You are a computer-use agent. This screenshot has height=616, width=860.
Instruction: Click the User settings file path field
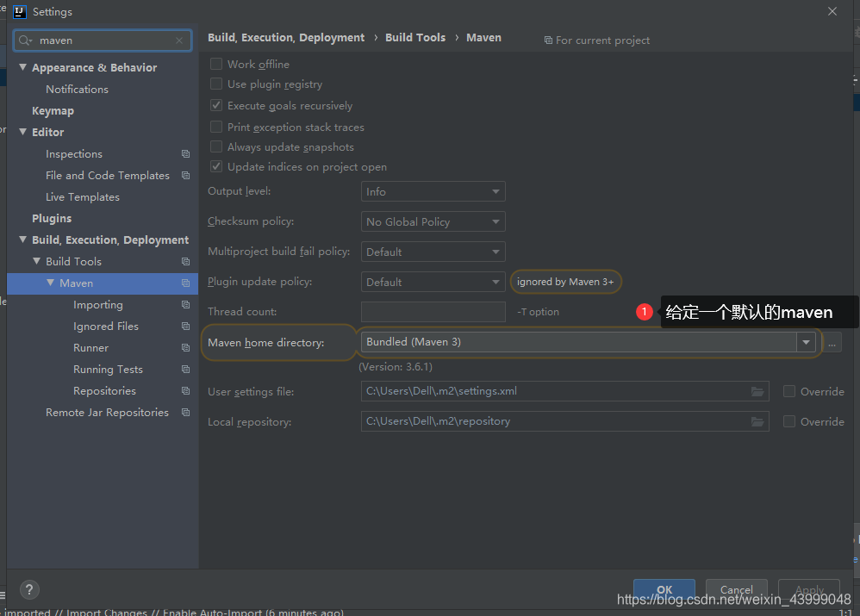pyautogui.click(x=565, y=392)
